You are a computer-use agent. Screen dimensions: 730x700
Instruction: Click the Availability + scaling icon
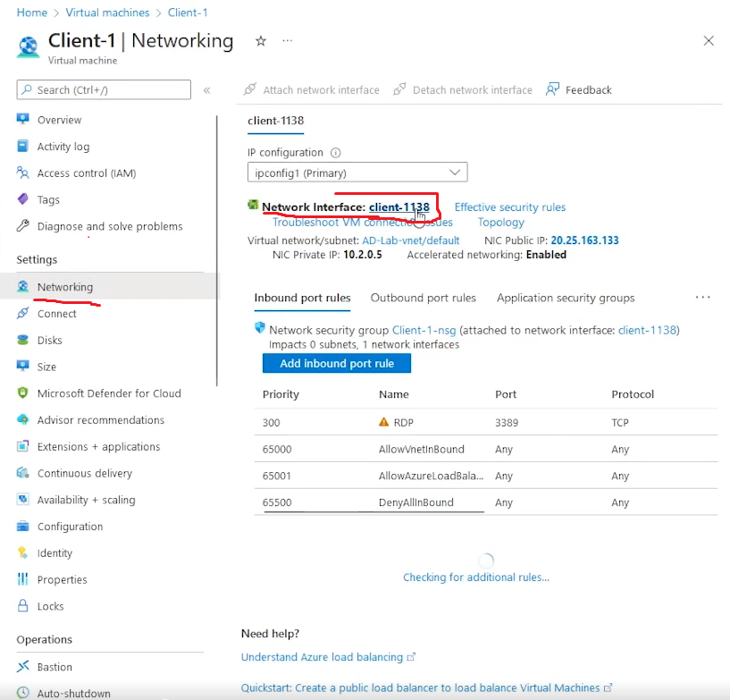(x=23, y=499)
